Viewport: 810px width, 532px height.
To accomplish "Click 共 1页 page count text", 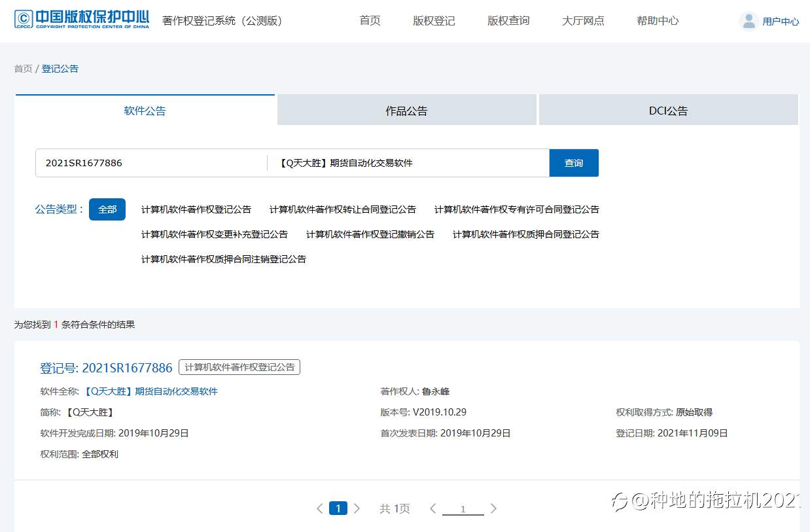I will pos(395,508).
